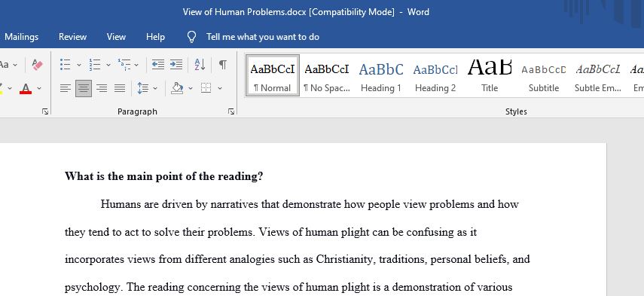Click the Multilevel List icon
644x296 pixels.
click(124, 65)
